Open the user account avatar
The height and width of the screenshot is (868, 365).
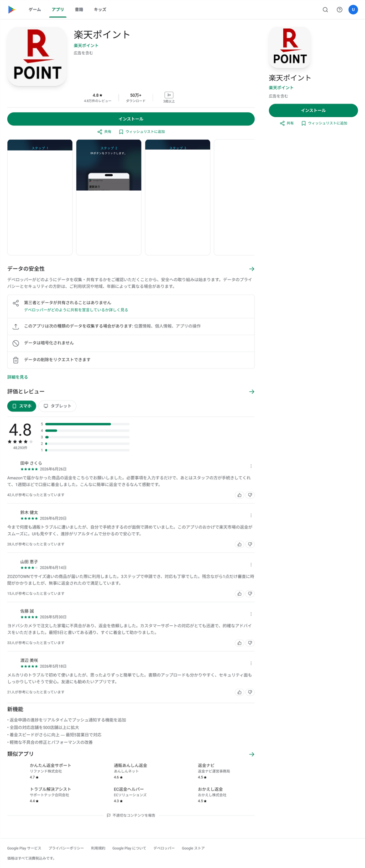tap(353, 10)
